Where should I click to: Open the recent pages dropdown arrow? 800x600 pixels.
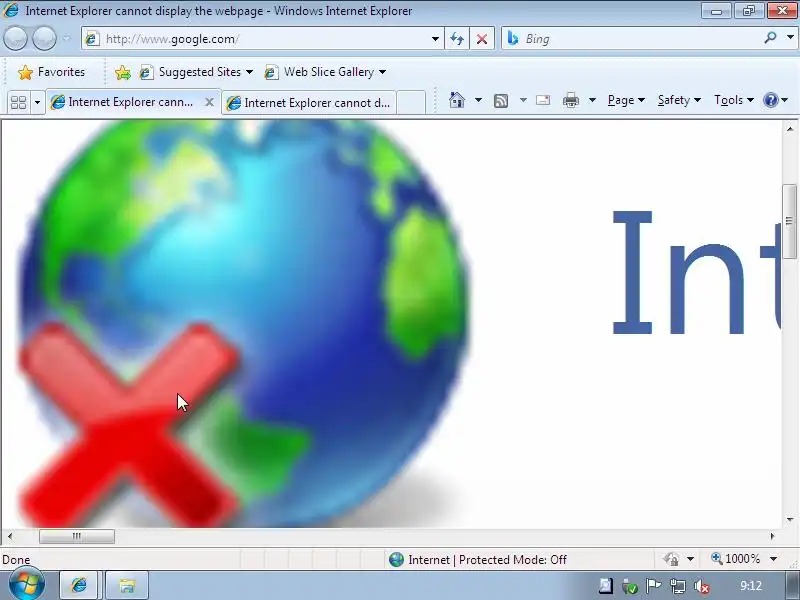pos(67,39)
